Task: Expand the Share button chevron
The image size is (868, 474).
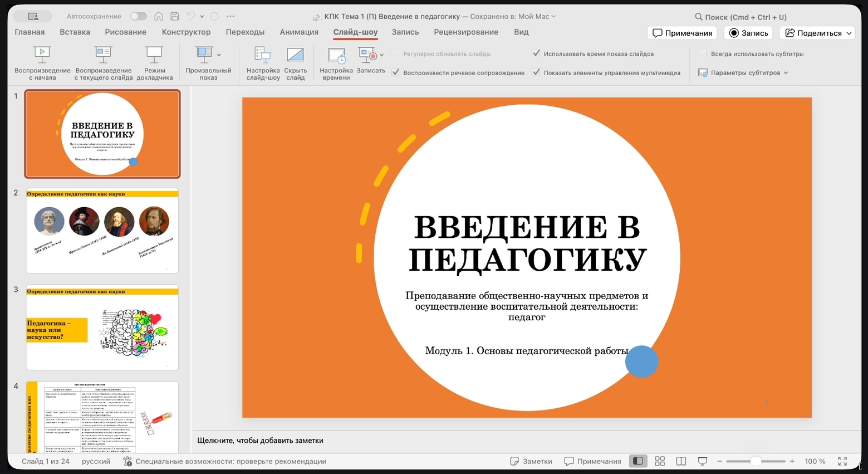Action: tap(849, 33)
